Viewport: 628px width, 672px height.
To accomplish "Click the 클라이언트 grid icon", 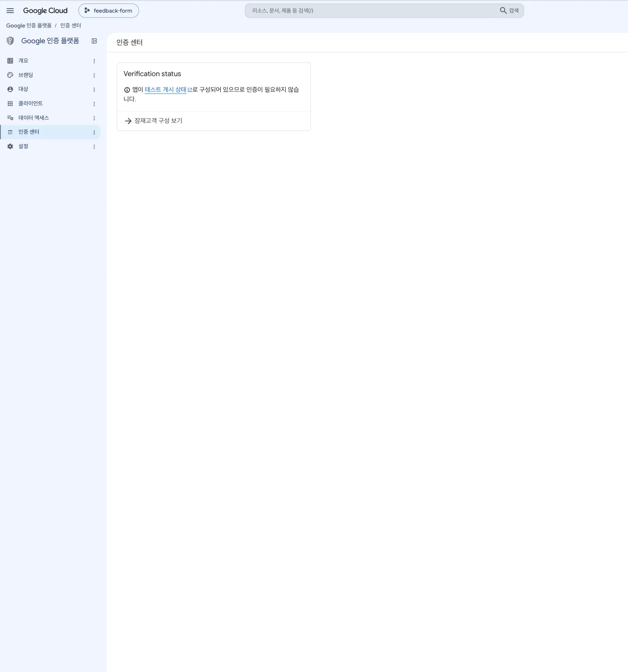I will (x=10, y=104).
